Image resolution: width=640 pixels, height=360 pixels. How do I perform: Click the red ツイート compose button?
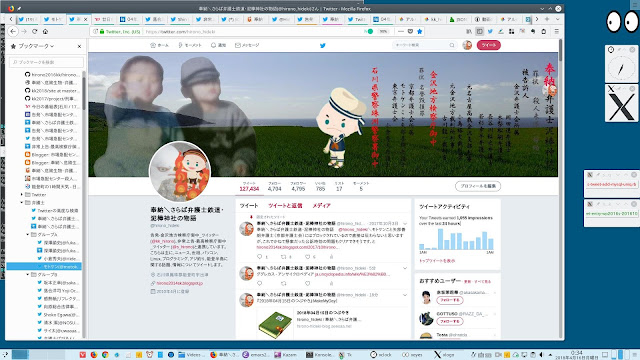[x=489, y=45]
